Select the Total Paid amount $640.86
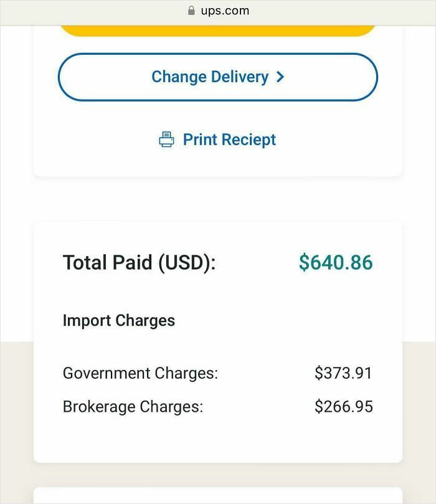 tap(336, 262)
